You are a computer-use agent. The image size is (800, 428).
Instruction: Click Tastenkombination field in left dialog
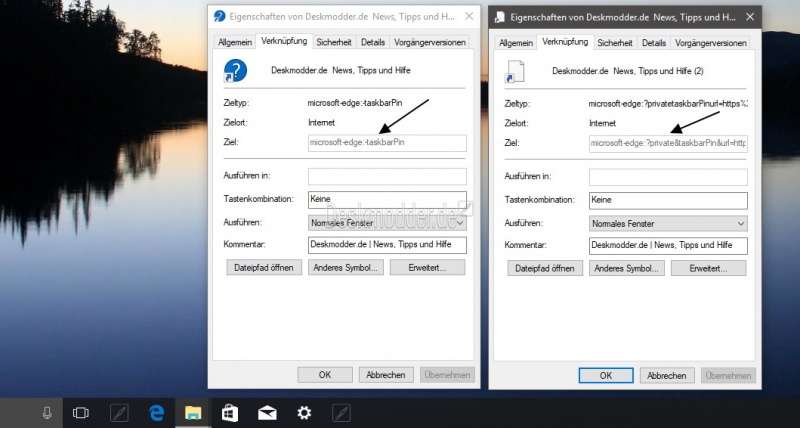[387, 199]
